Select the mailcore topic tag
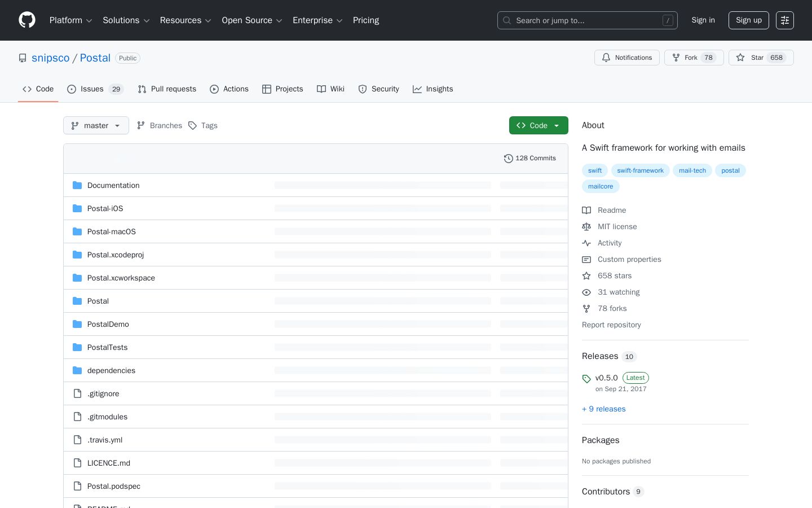 tap(601, 186)
